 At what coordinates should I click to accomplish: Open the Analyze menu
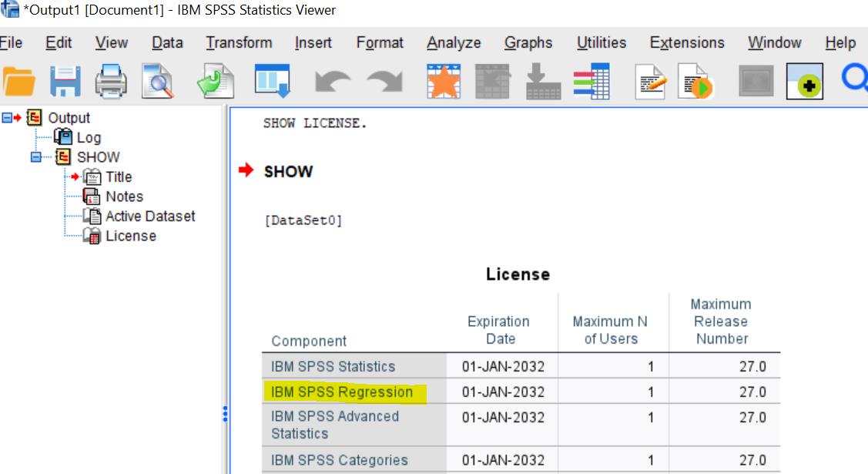pyautogui.click(x=454, y=42)
